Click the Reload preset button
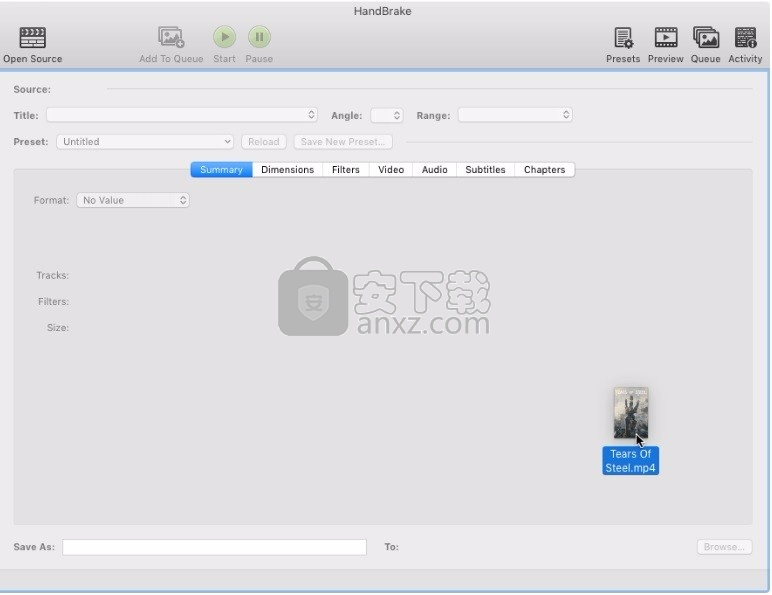The height and width of the screenshot is (595, 772). pyautogui.click(x=263, y=142)
